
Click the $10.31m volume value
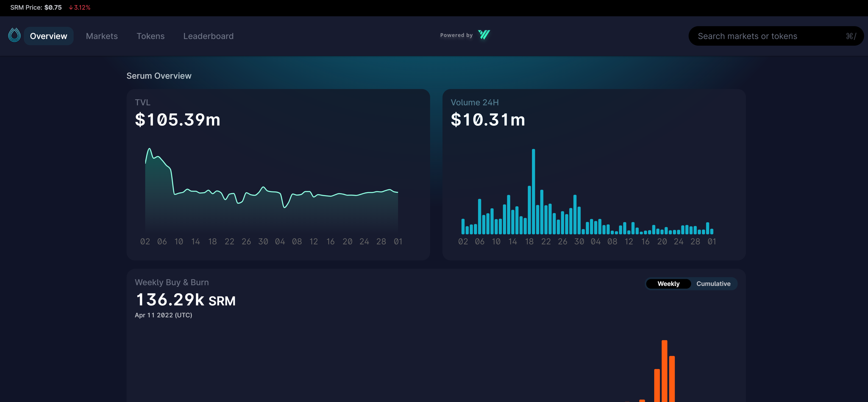coord(488,120)
